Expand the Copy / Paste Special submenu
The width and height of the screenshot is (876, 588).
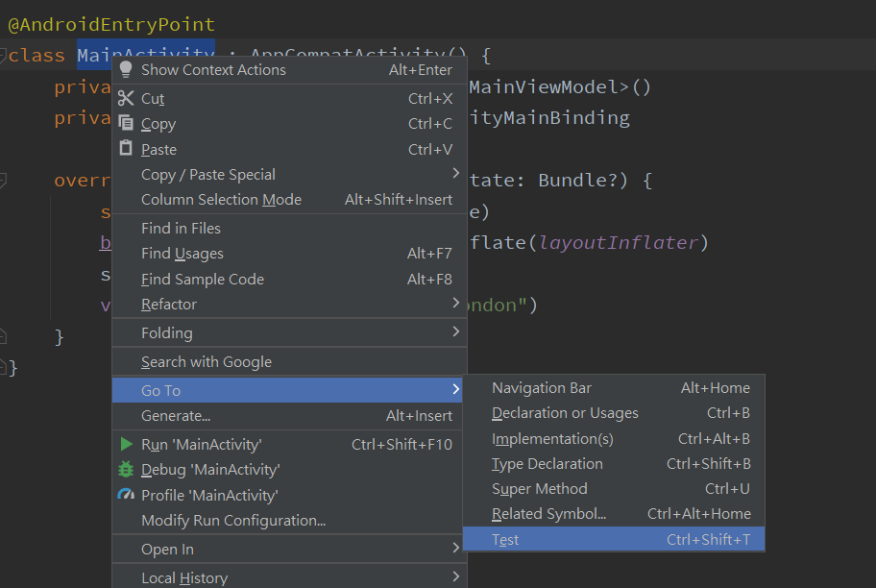[x=455, y=174]
